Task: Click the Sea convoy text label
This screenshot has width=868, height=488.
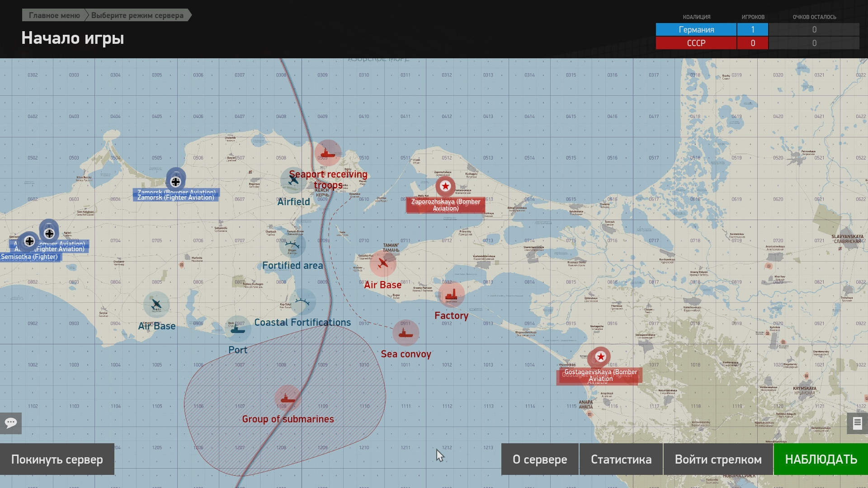Action: [x=406, y=354]
